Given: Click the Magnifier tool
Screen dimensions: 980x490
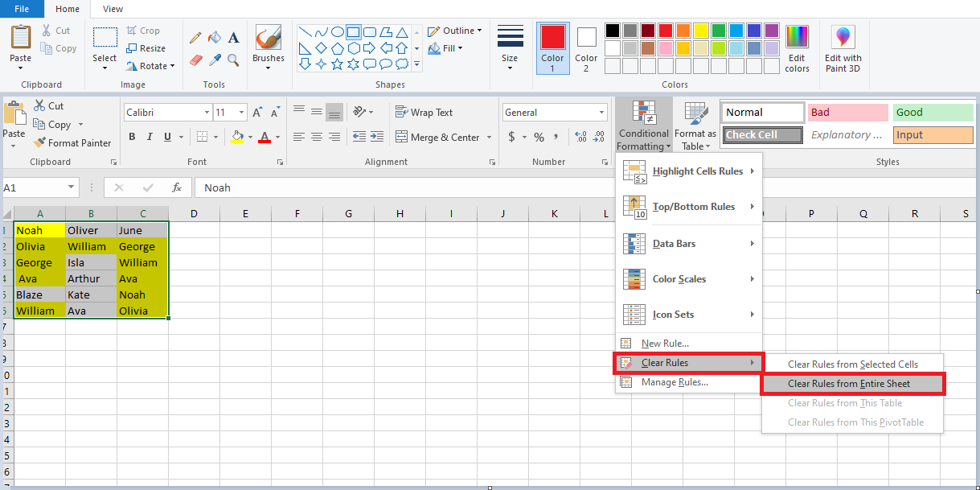Looking at the screenshot, I should pyautogui.click(x=233, y=60).
